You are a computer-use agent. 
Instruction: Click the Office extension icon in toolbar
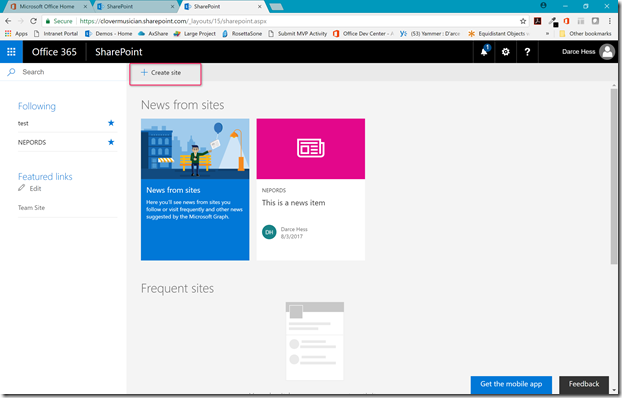(x=566, y=21)
